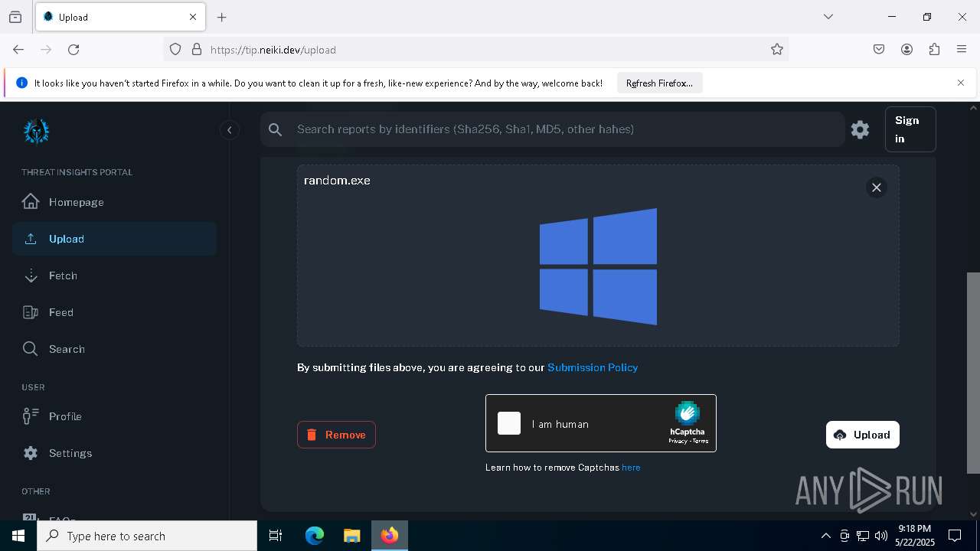Click the sidebar Settings gear icon
The height and width of the screenshot is (551, 980).
tap(31, 453)
